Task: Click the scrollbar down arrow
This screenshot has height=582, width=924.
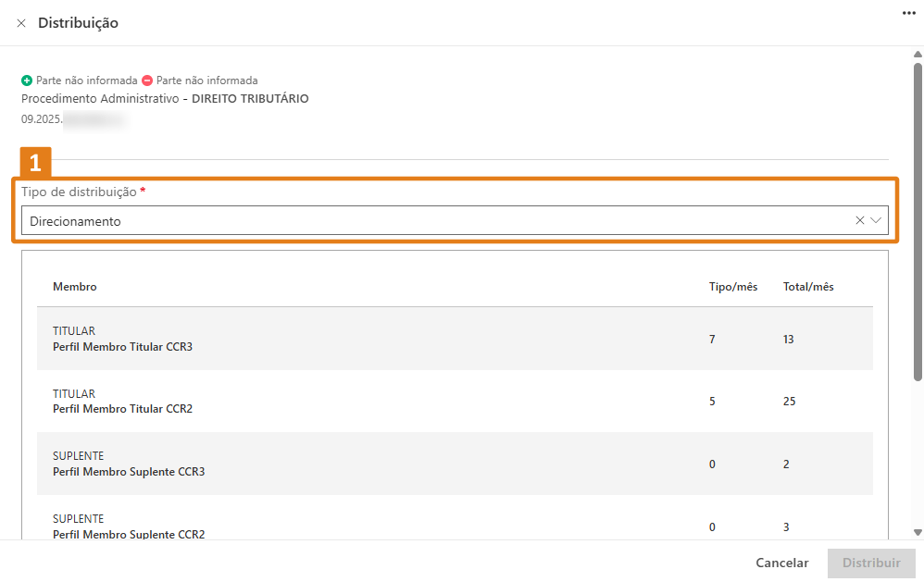Action: click(918, 532)
